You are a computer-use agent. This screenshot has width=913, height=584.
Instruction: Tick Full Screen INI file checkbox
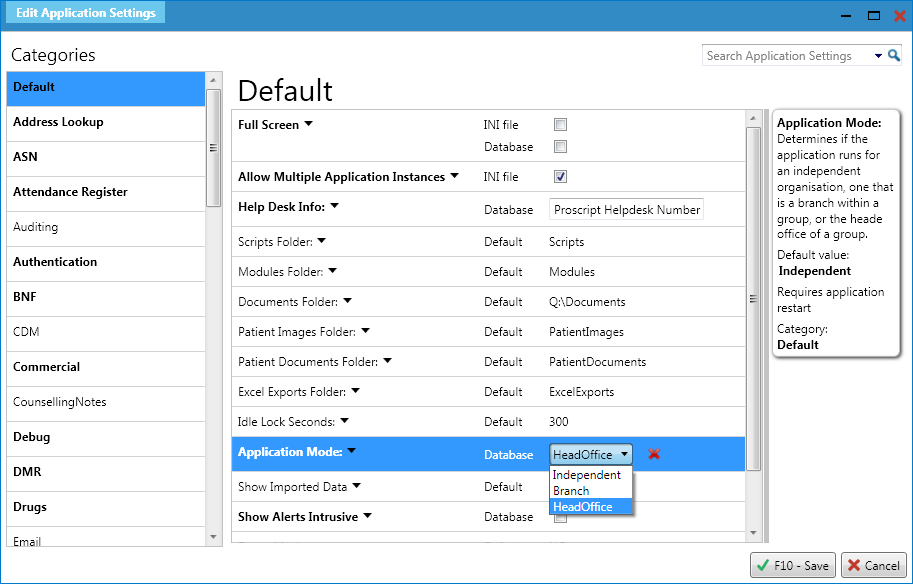tap(560, 125)
